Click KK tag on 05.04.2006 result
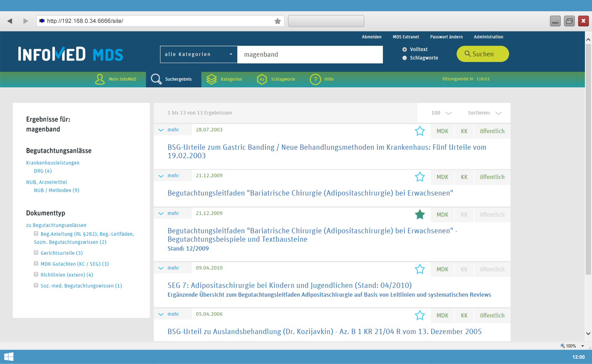 (x=464, y=315)
